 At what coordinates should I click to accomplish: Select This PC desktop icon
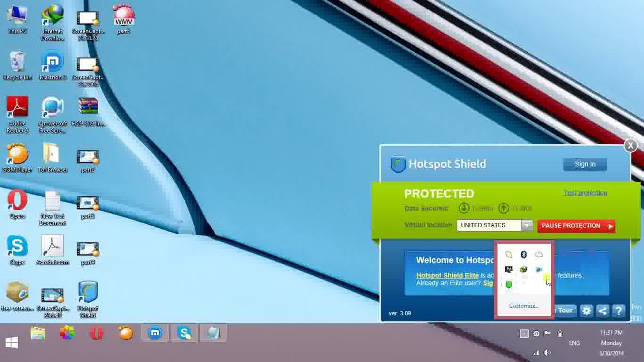click(x=17, y=20)
